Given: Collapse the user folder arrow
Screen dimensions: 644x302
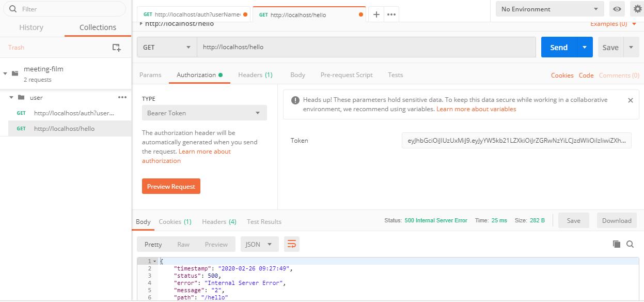Looking at the screenshot, I should coord(11,97).
